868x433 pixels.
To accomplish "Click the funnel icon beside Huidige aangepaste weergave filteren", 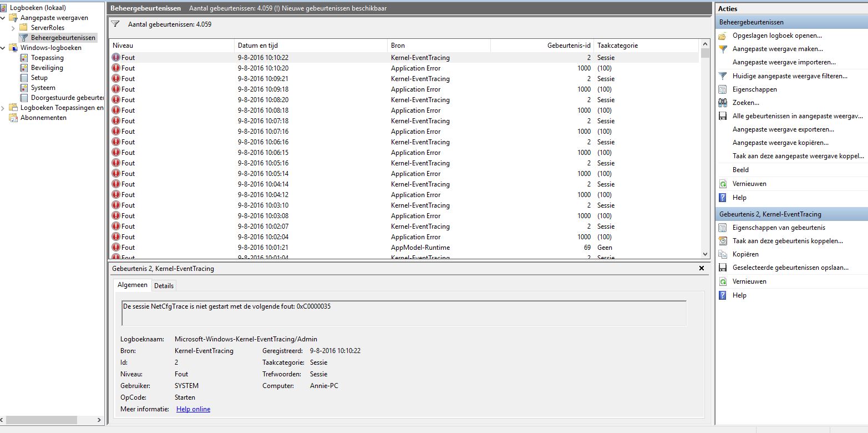I will point(723,76).
